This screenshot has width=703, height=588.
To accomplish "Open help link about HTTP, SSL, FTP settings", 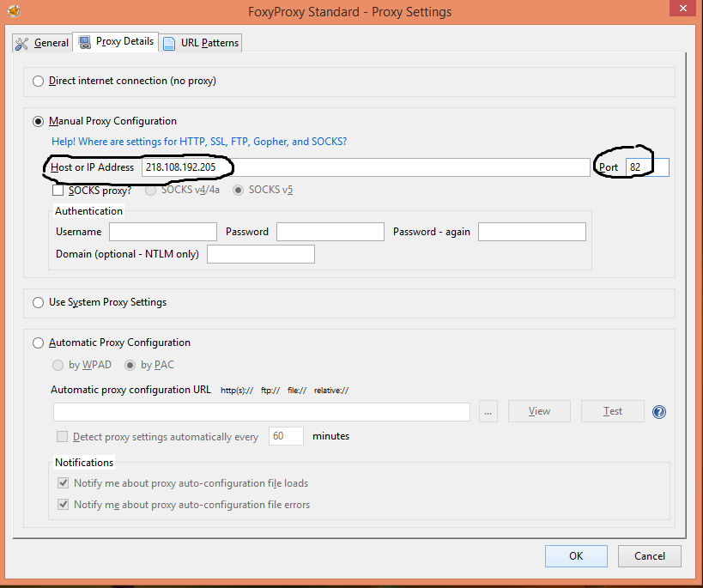I will pyautogui.click(x=199, y=142).
